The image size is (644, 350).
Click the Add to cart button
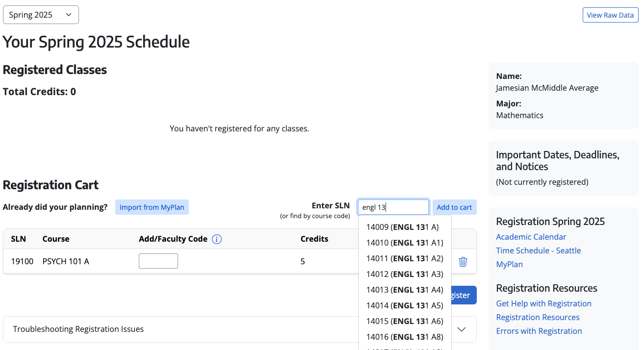tap(454, 207)
